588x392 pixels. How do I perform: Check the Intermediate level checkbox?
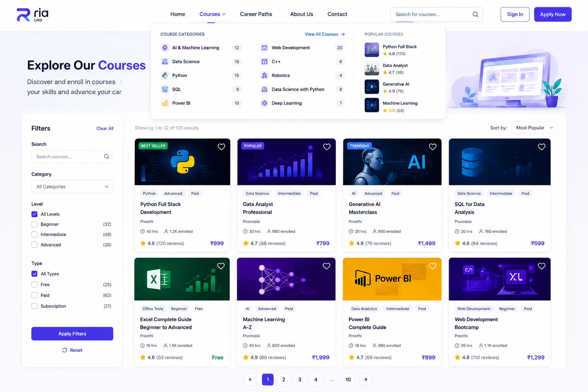point(34,234)
